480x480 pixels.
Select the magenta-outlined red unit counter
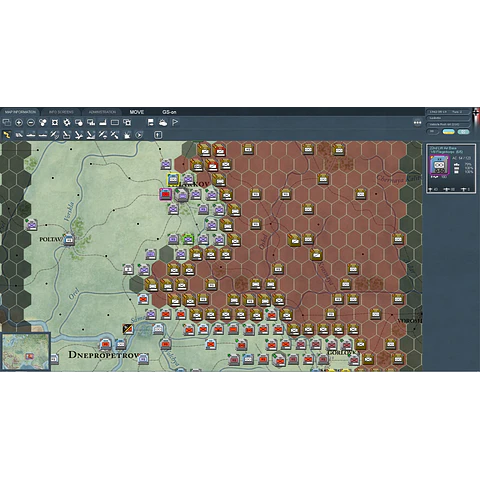[166, 194]
